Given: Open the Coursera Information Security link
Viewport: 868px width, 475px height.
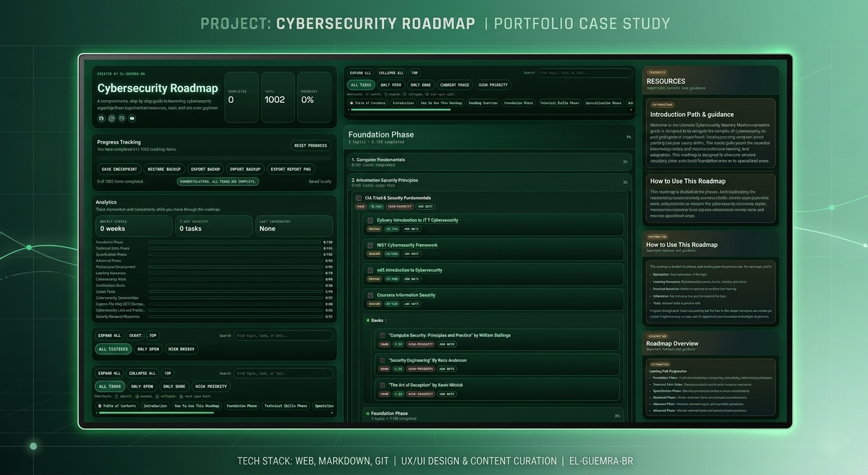Looking at the screenshot, I should [406, 295].
